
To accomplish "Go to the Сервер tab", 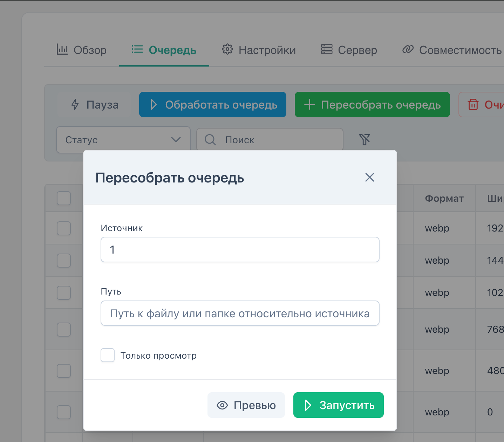I will [349, 50].
